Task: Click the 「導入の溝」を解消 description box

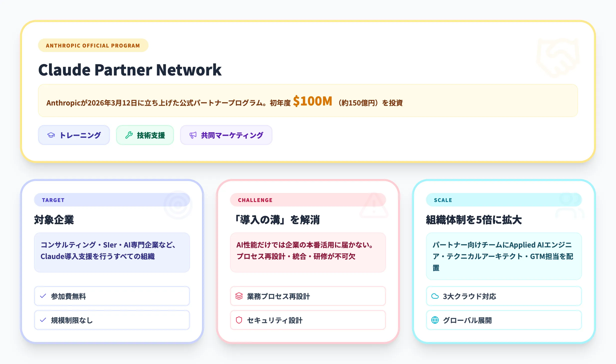Action: point(308,252)
